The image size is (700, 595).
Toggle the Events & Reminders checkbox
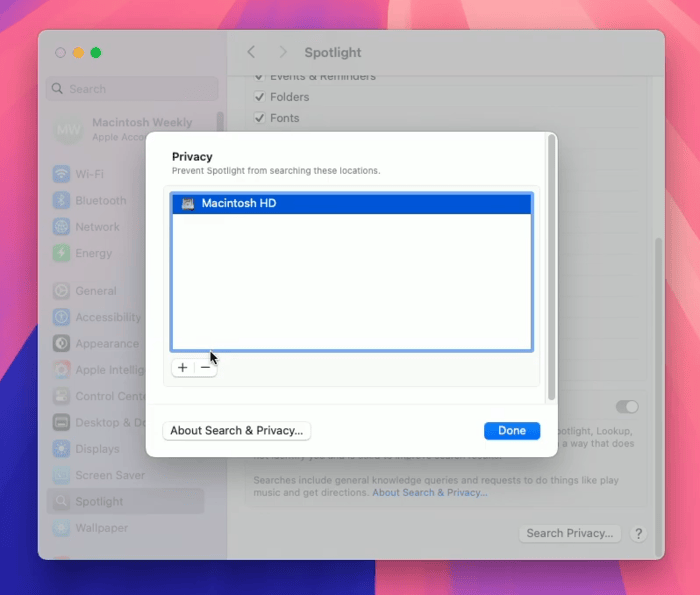pyautogui.click(x=259, y=78)
